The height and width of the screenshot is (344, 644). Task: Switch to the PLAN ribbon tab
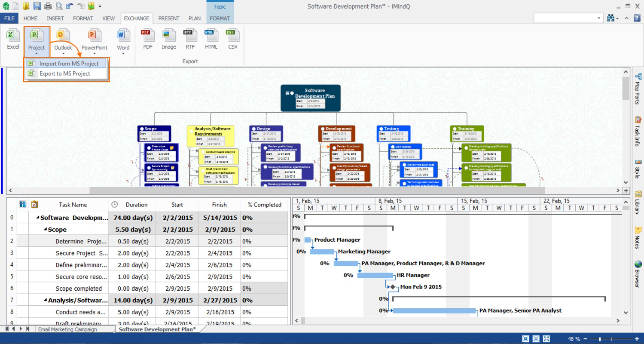(195, 18)
